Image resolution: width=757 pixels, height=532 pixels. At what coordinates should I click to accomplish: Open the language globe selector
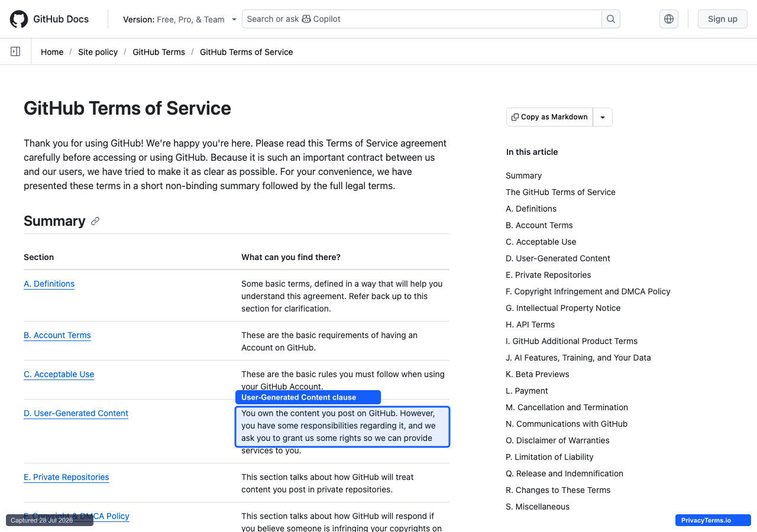tap(669, 19)
